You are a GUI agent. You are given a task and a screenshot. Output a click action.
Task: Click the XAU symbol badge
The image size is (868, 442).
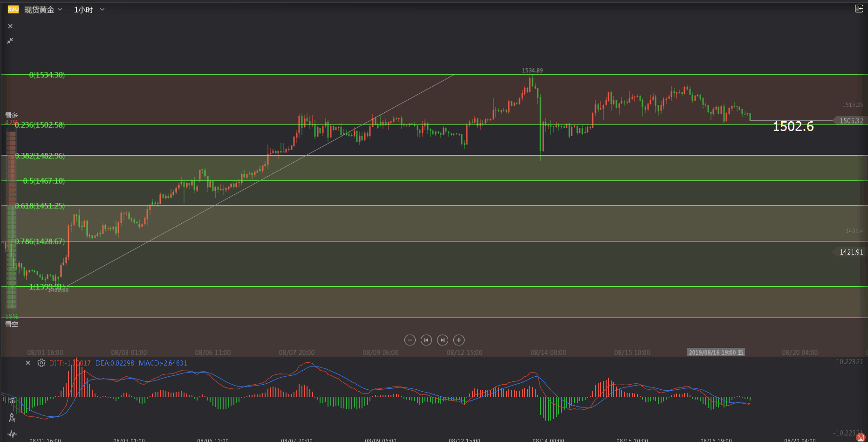click(x=13, y=9)
